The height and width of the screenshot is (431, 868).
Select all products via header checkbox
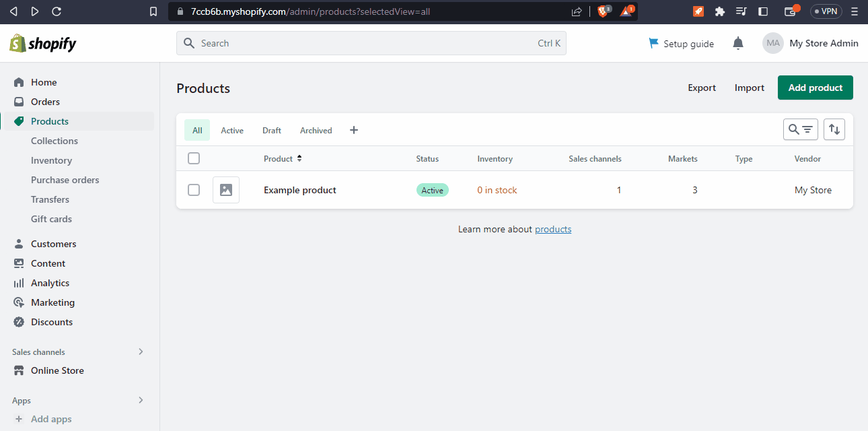pos(194,158)
